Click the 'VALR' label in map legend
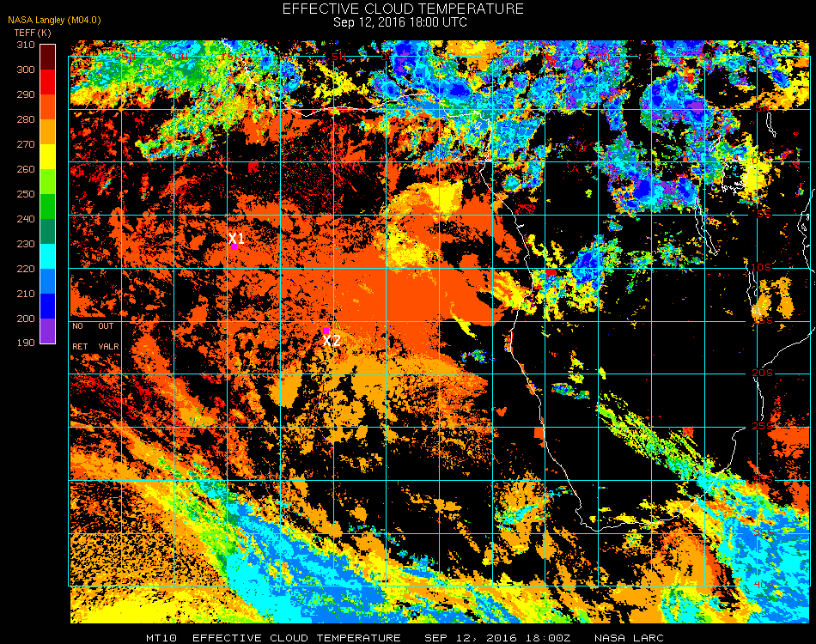This screenshot has height=644, width=816. 108,346
